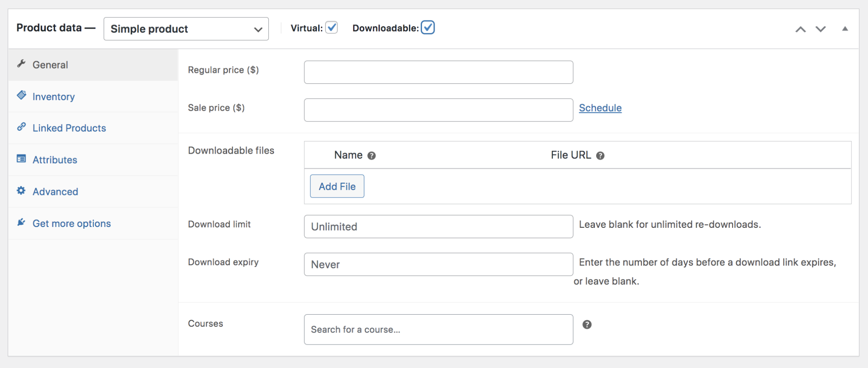Open the Advanced tab
868x368 pixels.
tap(93, 191)
